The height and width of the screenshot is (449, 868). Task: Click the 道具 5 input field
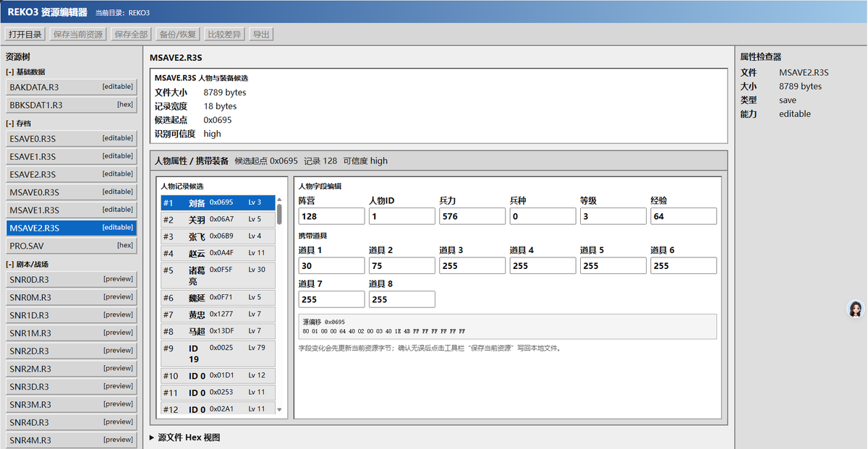tap(613, 265)
